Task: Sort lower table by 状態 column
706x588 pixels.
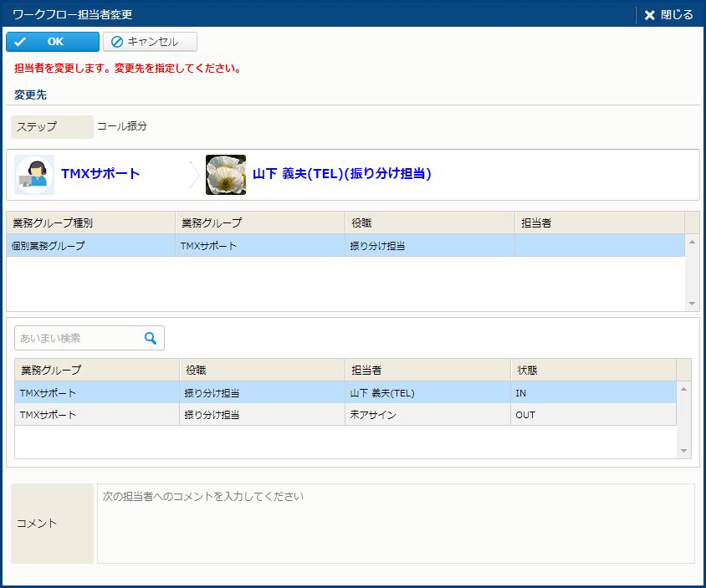Action: point(592,370)
